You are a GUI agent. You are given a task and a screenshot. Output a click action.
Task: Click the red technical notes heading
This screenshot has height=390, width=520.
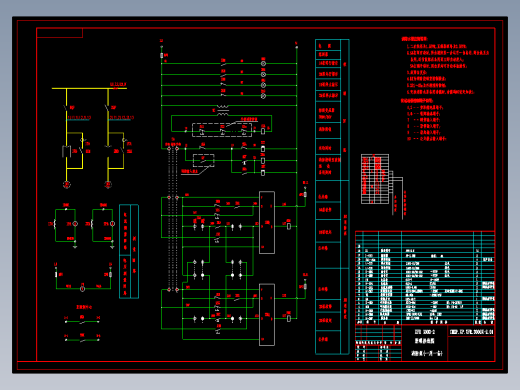point(414,39)
